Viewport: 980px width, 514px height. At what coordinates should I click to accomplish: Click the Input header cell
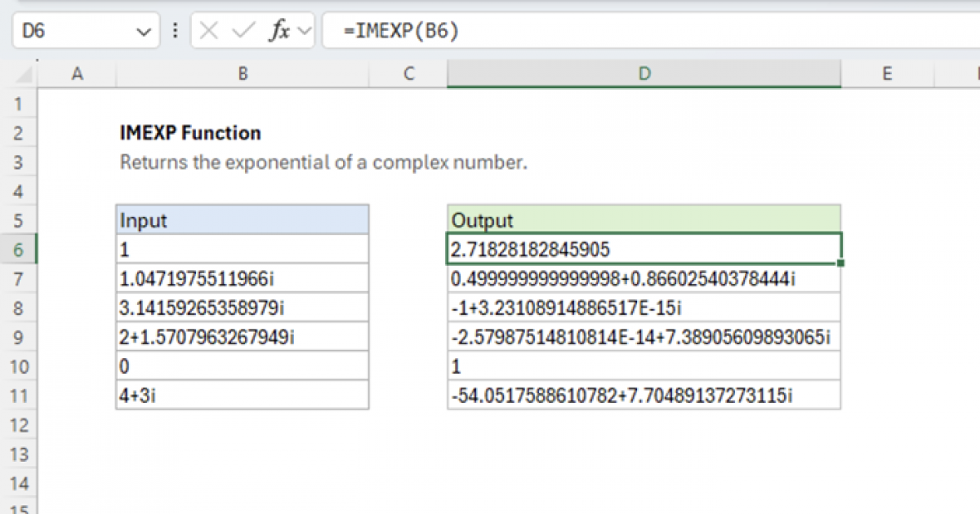[243, 220]
